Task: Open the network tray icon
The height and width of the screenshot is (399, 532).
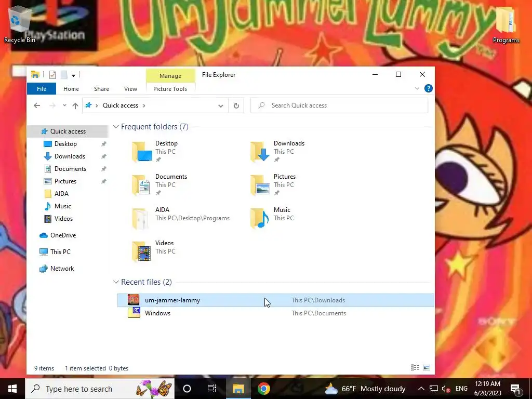Action: click(x=434, y=389)
